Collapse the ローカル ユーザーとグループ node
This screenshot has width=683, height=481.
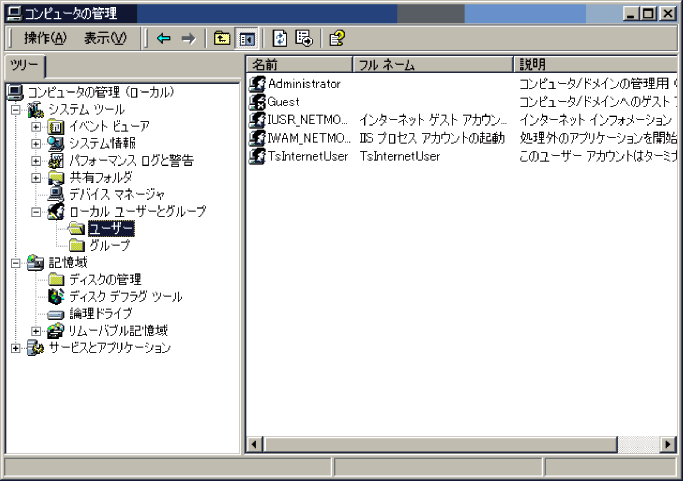pos(37,212)
